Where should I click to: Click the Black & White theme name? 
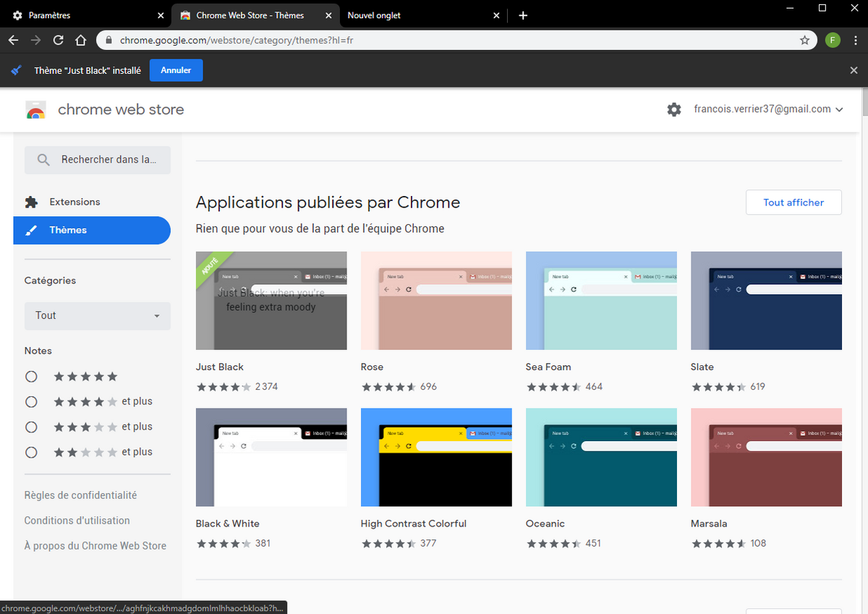228,524
